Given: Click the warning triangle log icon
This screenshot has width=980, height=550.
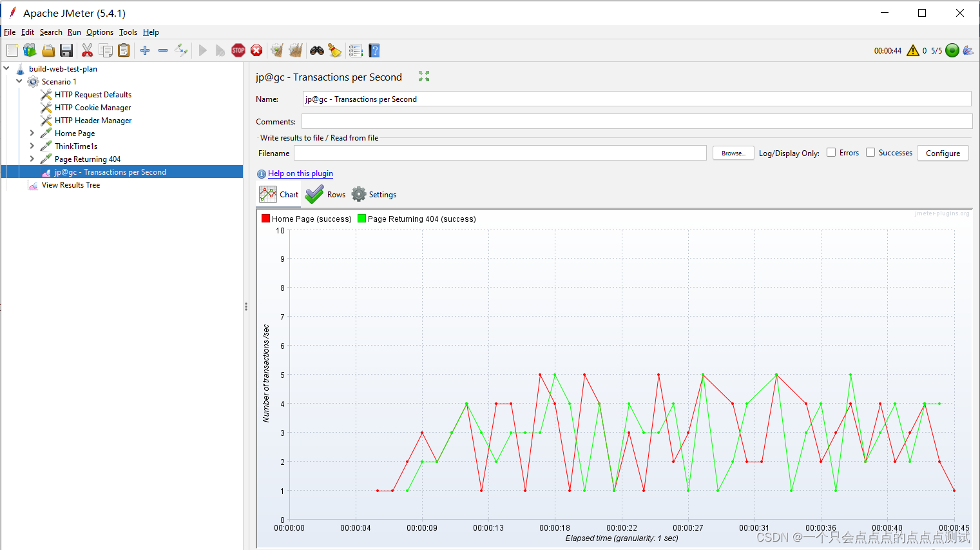Looking at the screenshot, I should [913, 50].
